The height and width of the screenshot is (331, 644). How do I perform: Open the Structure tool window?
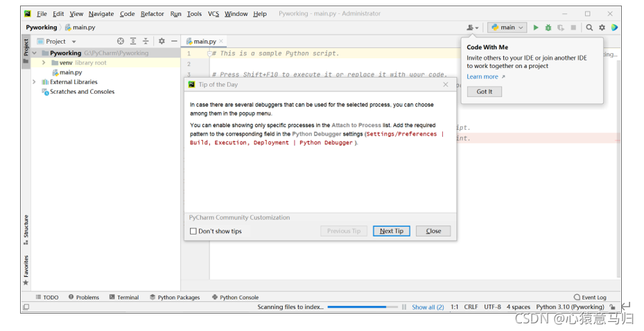click(x=26, y=230)
